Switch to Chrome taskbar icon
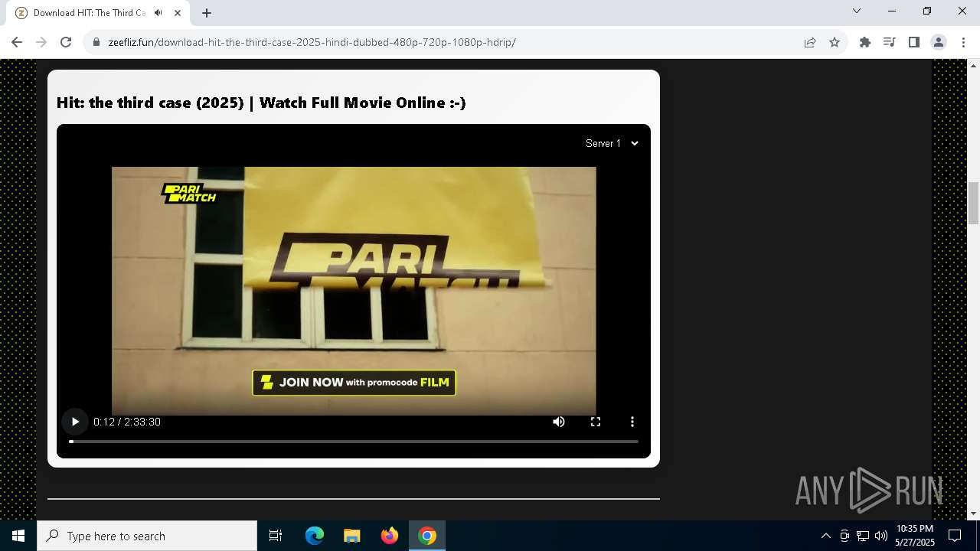This screenshot has width=980, height=551. point(427,536)
